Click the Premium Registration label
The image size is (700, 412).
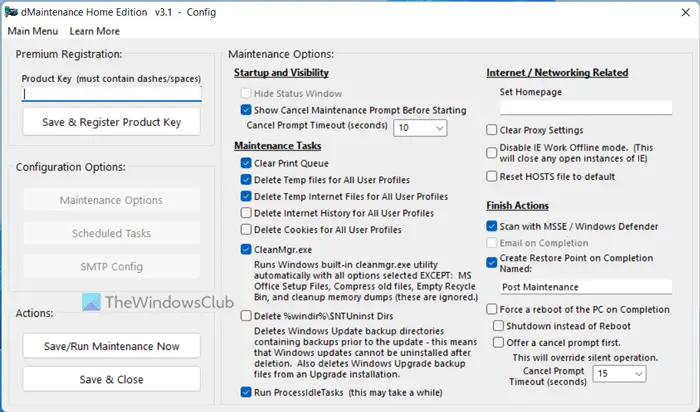[69, 54]
